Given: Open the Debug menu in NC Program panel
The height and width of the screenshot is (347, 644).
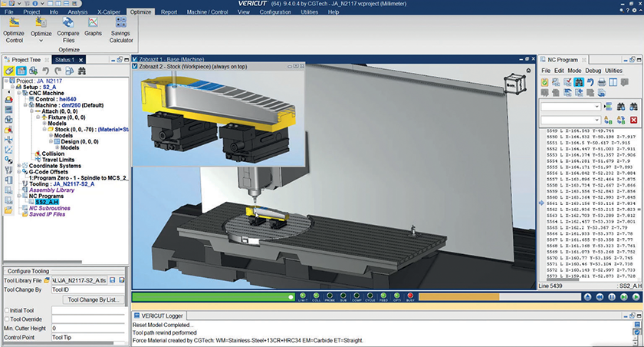Looking at the screenshot, I should pyautogui.click(x=594, y=70).
